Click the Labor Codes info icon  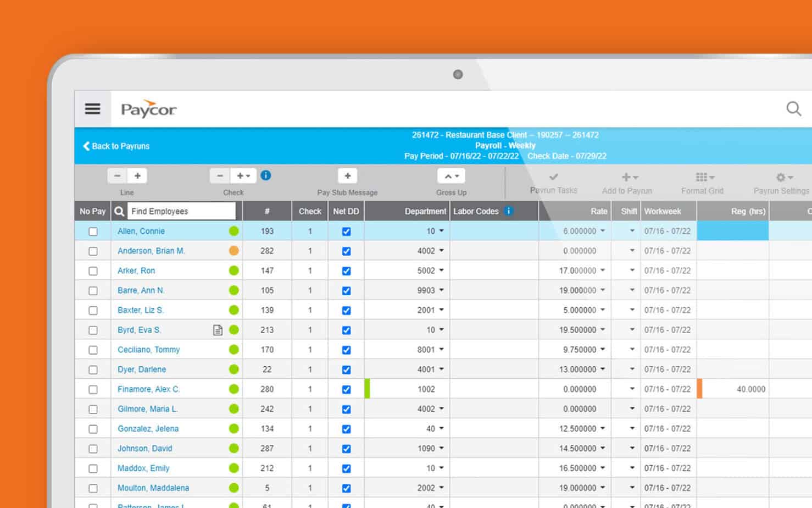(508, 211)
